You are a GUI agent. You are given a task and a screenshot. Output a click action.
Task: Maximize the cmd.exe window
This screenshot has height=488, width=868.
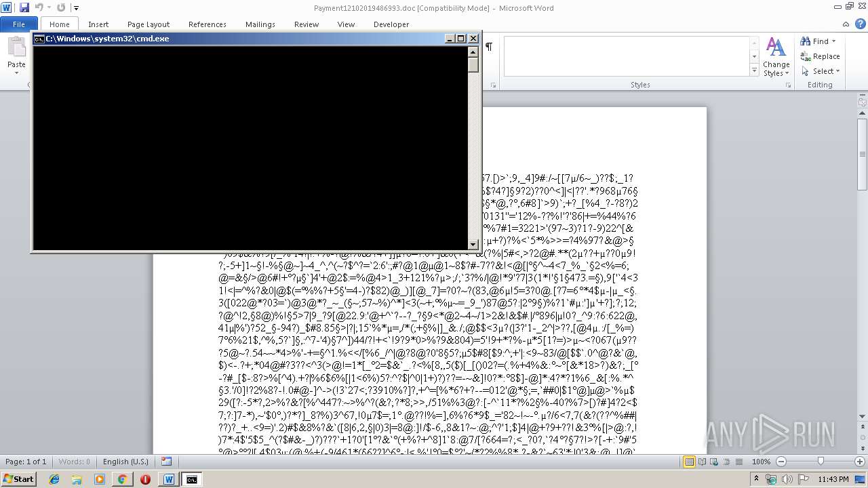click(461, 39)
